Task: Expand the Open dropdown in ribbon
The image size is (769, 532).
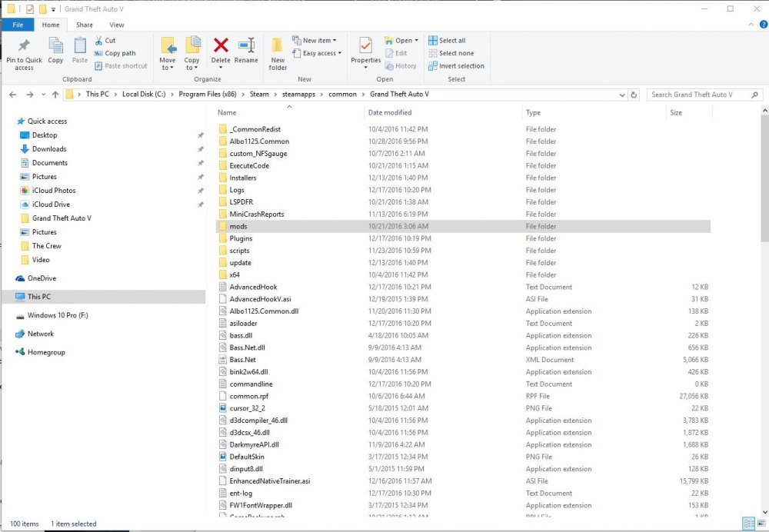Action: click(417, 40)
